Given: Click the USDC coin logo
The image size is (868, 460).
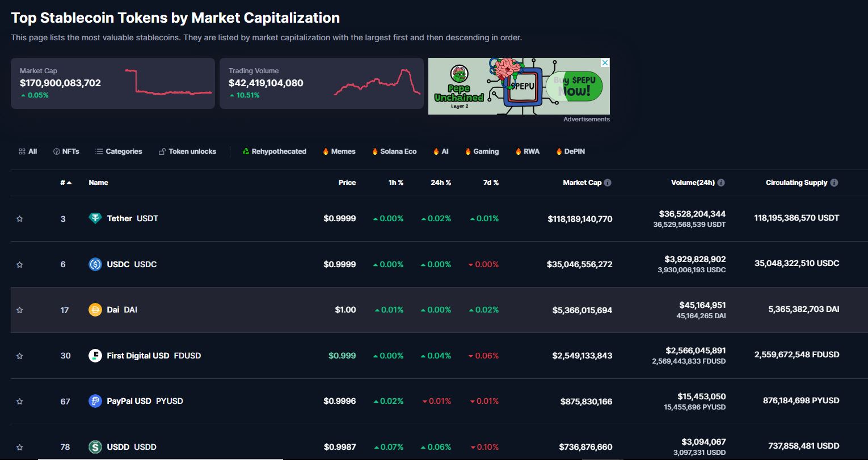Looking at the screenshot, I should pos(95,264).
